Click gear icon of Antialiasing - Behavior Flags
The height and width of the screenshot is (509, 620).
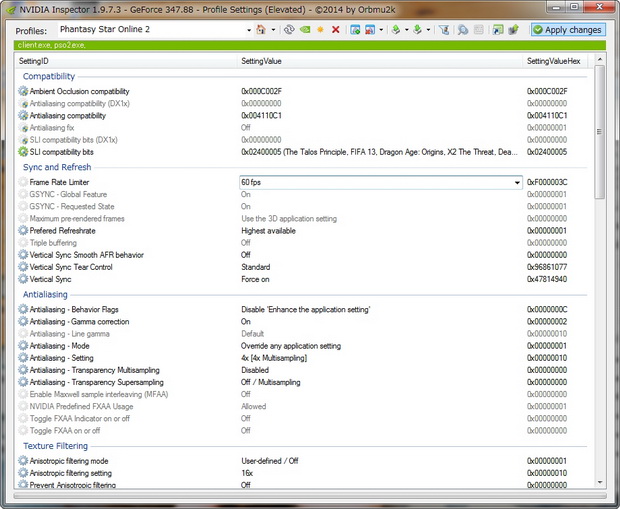pyautogui.click(x=23, y=309)
